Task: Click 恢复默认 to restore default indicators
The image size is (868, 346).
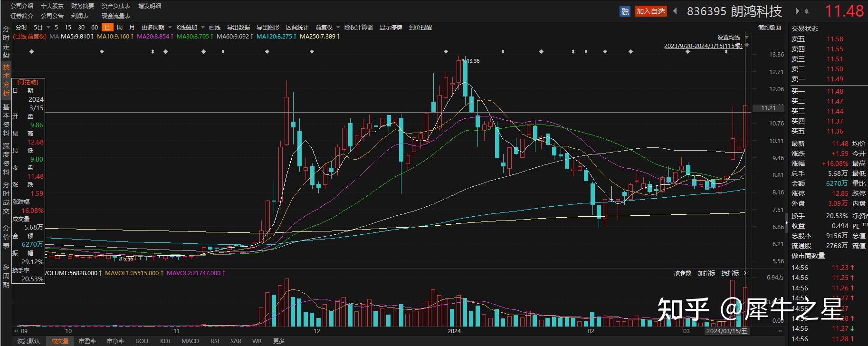Action: (29, 341)
